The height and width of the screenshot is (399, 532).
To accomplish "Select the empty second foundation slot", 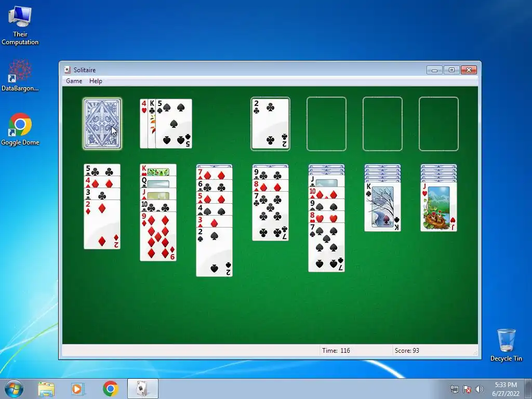I will click(326, 124).
